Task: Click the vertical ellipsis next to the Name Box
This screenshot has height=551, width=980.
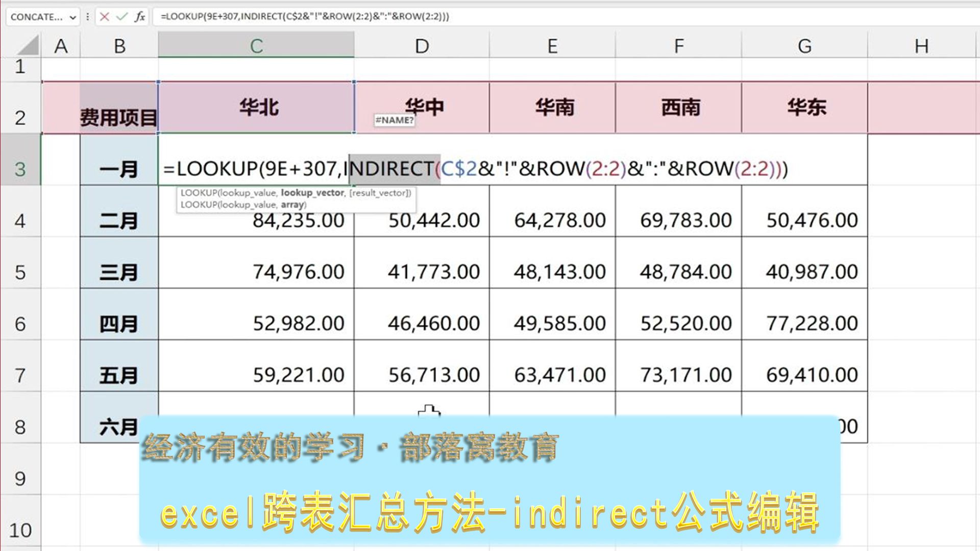Action: [x=88, y=16]
